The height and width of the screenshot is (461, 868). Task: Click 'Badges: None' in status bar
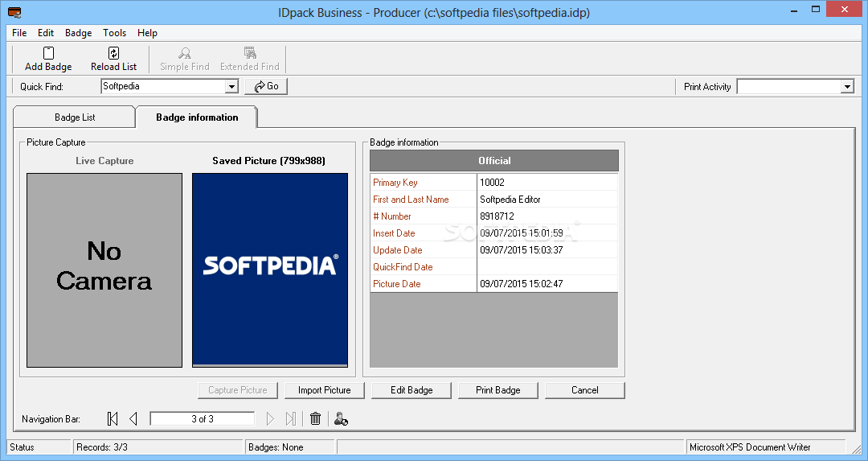[276, 447]
